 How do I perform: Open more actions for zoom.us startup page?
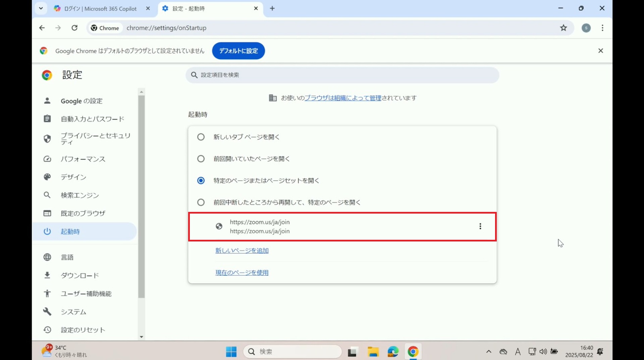tap(480, 226)
